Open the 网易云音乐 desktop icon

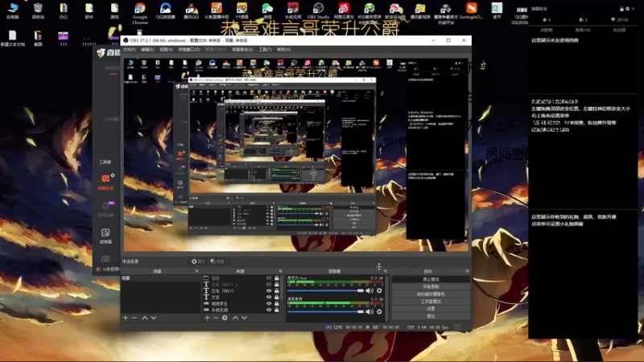(x=344, y=10)
